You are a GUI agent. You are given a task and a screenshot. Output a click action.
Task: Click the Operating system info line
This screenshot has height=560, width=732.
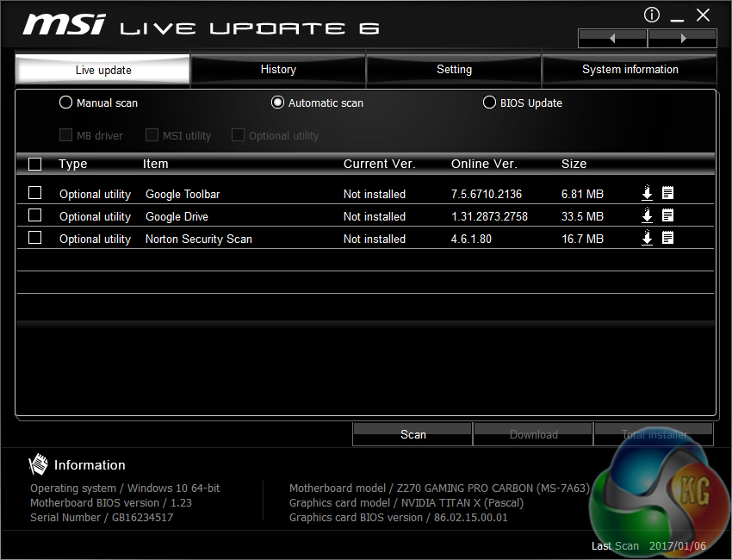125,488
